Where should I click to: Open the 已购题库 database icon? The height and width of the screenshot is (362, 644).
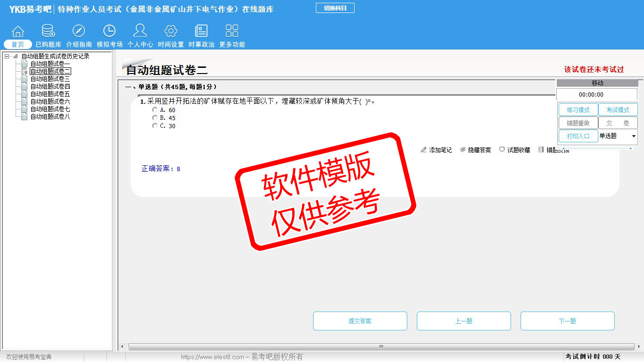point(48,32)
